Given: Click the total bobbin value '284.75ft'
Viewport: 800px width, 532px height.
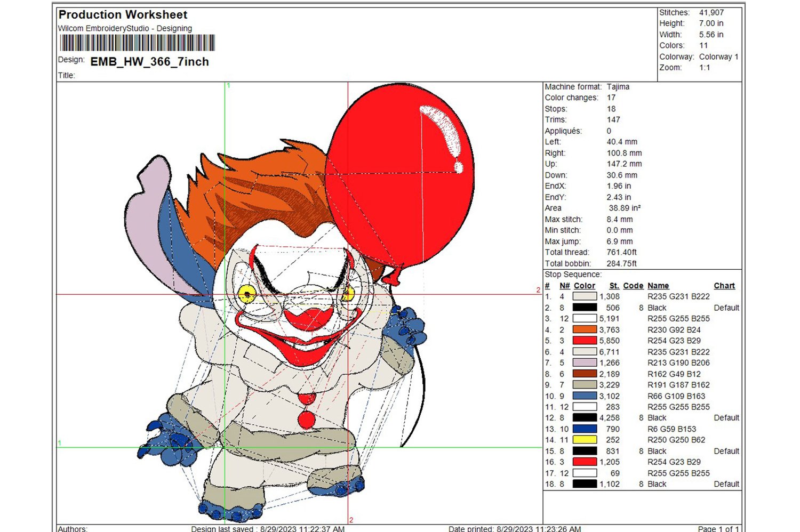Looking at the screenshot, I should 622,263.
